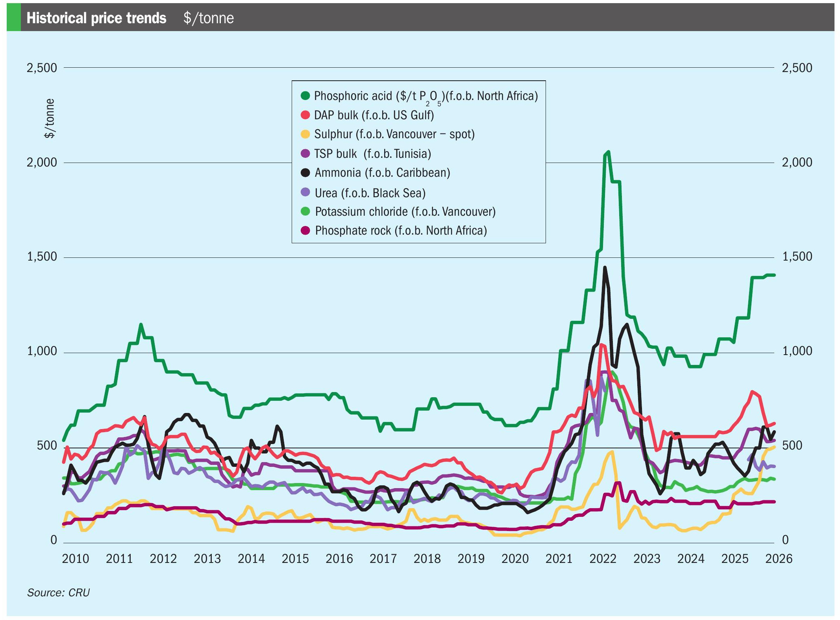Click the Potassium chloride light-green legend dot
Screen dimensions: 840x620
tap(305, 211)
